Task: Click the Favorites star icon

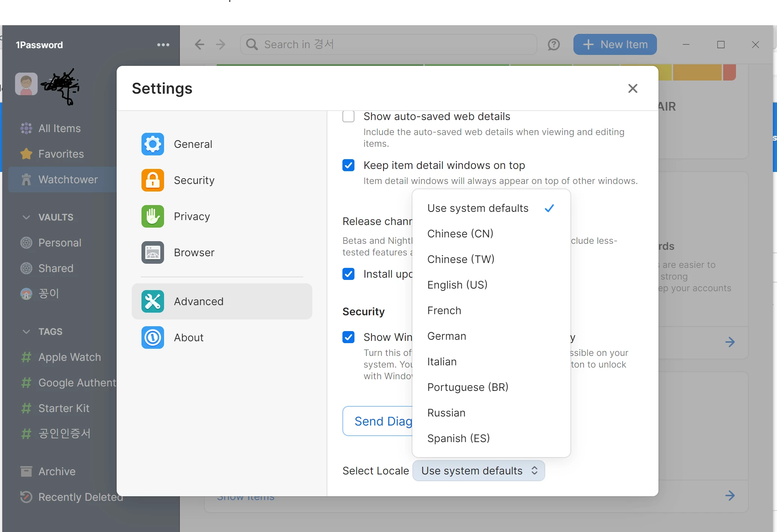Action: point(26,154)
